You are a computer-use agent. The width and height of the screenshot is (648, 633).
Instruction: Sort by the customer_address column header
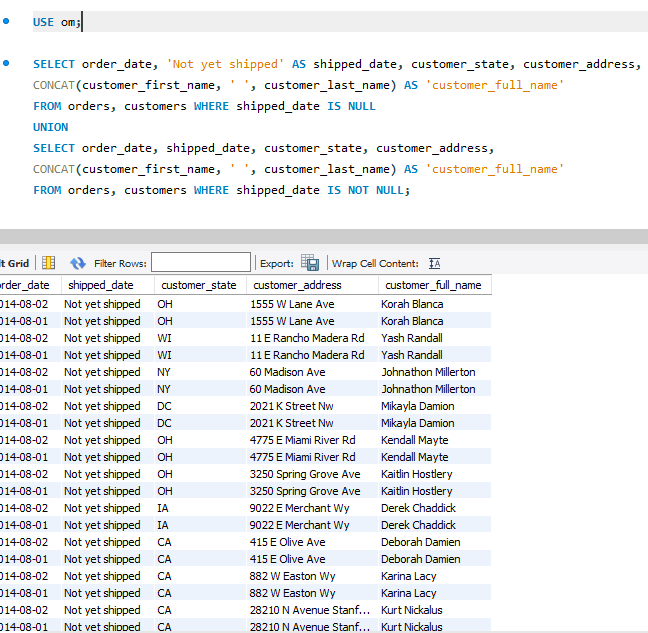point(297,285)
